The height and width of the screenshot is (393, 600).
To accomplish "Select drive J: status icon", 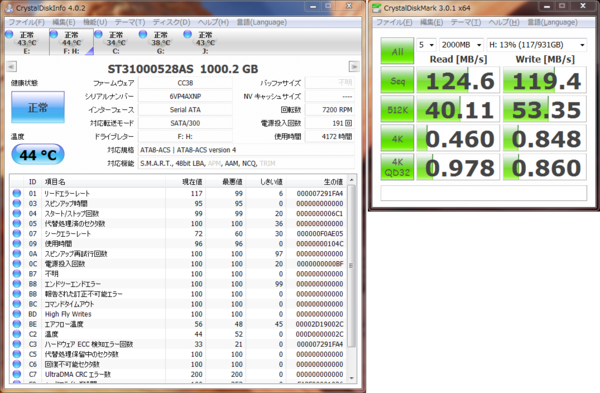I will (x=188, y=34).
